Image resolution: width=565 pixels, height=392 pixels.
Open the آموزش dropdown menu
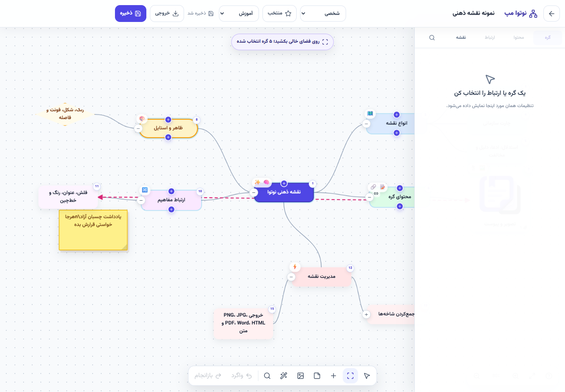click(239, 13)
